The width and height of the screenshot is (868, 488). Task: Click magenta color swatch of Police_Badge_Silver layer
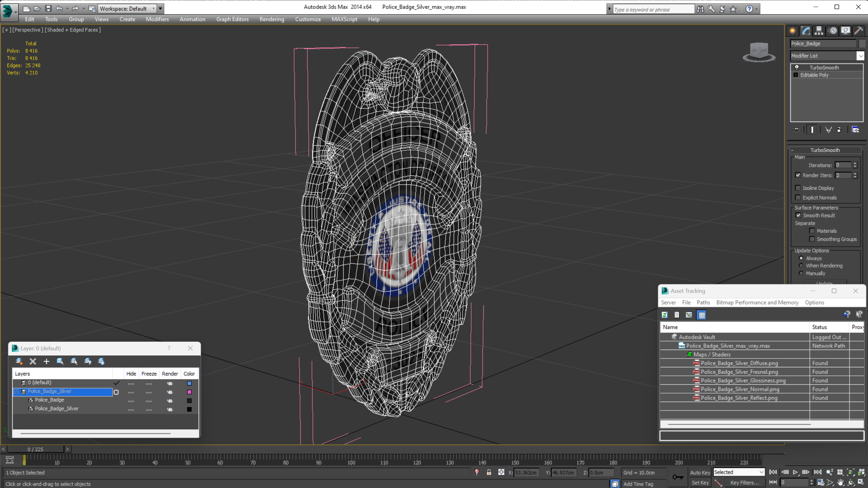[x=189, y=392]
